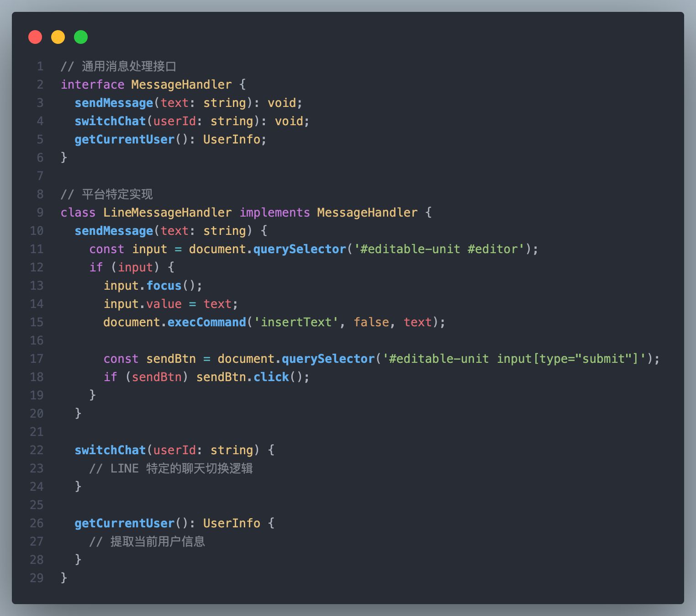The height and width of the screenshot is (616, 696).
Task: Click 'const' keyword on line 11
Action: [107, 249]
